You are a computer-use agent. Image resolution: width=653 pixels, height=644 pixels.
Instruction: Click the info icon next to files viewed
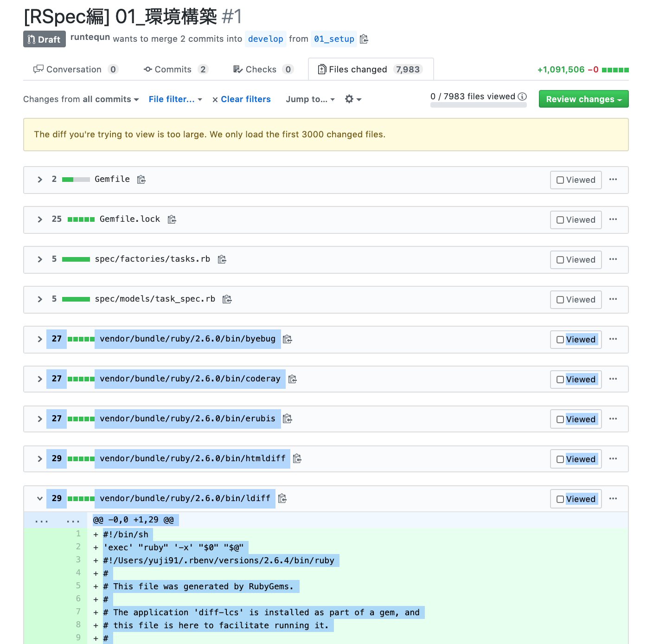pos(523,97)
